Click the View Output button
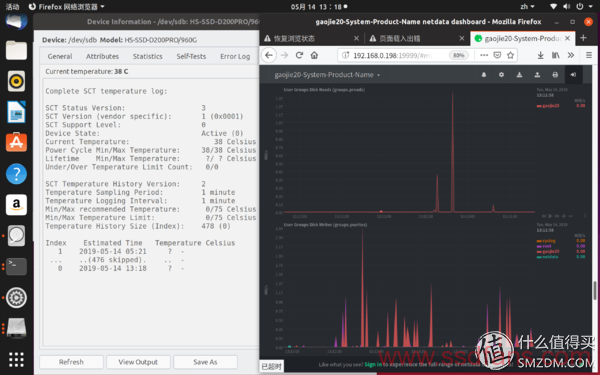This screenshot has width=600, height=375. point(138,362)
